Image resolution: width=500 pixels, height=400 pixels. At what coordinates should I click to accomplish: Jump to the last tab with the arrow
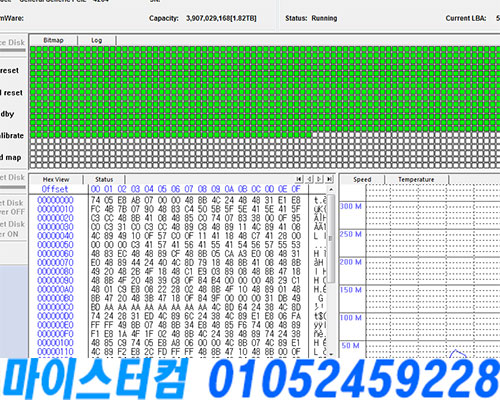[x=329, y=179]
